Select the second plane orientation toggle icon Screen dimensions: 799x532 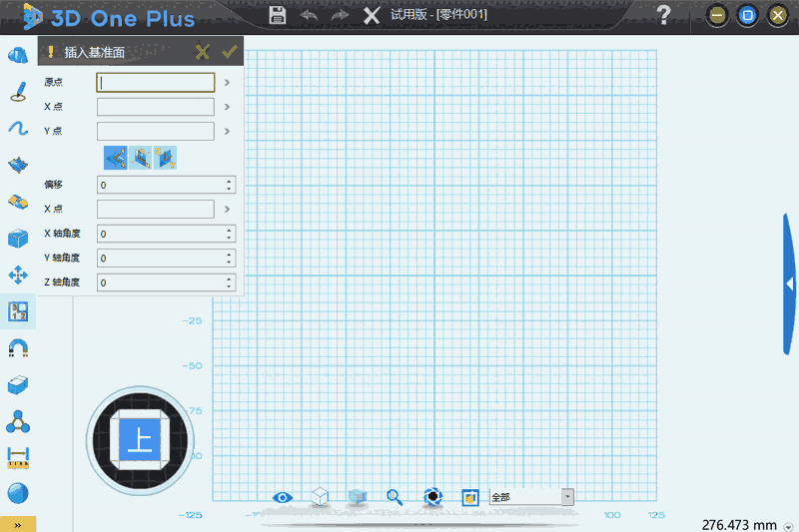click(x=140, y=158)
